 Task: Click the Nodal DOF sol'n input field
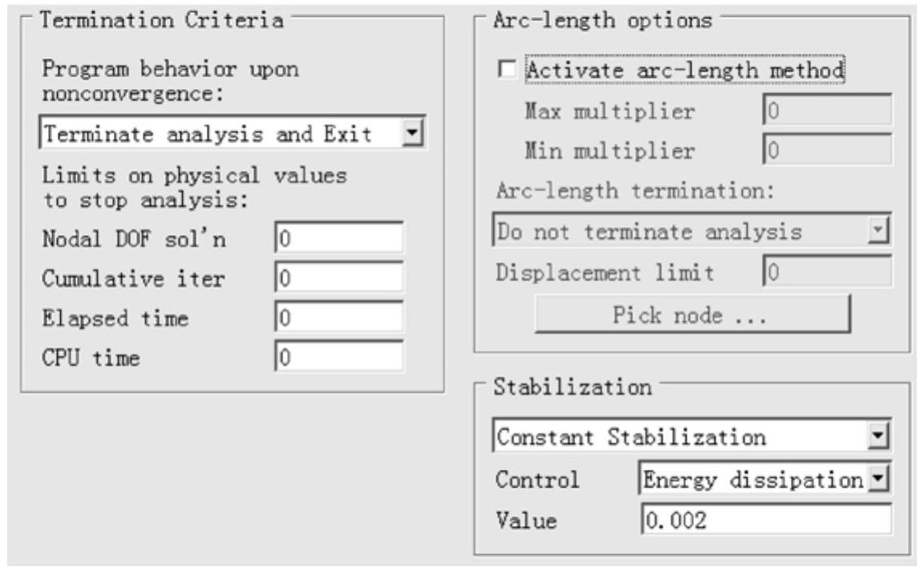[339, 238]
